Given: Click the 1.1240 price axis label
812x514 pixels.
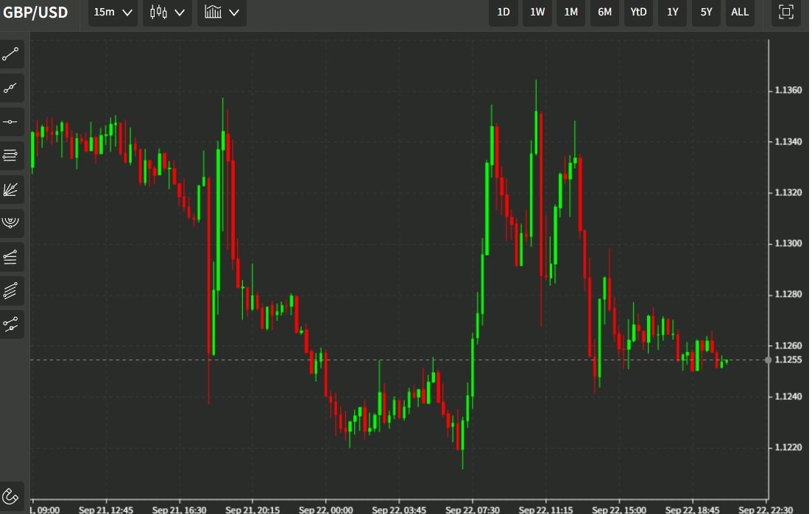Looking at the screenshot, I should [788, 396].
